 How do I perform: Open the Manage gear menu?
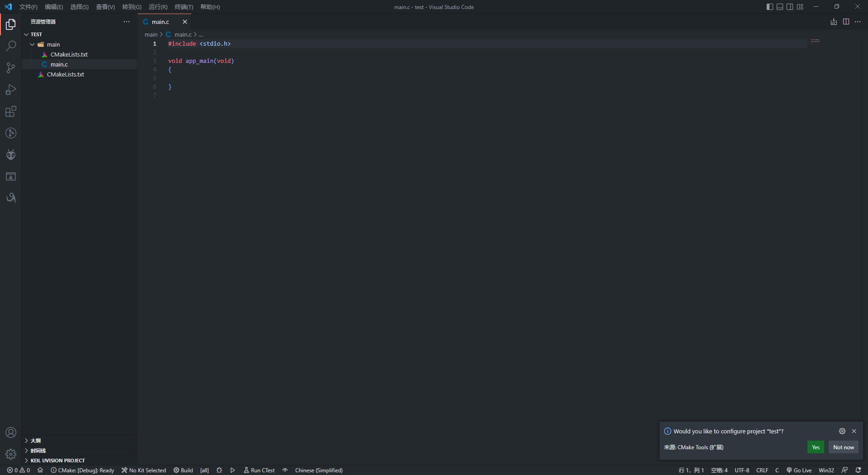click(11, 454)
